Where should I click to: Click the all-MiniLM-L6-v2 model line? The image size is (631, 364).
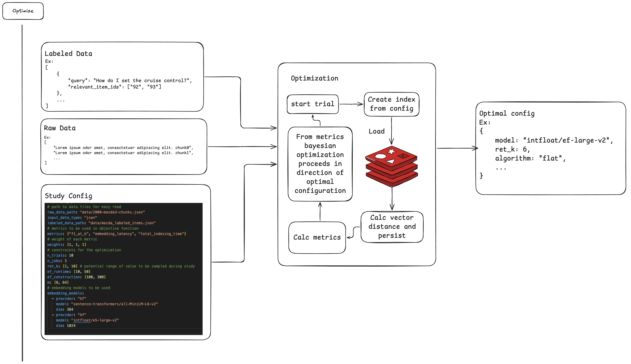coord(107,304)
